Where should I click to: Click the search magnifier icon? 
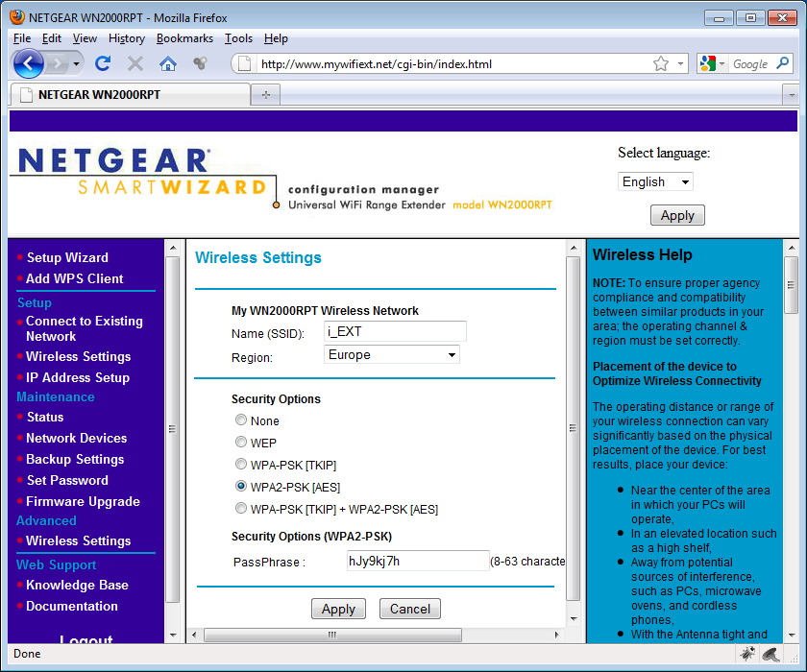783,63
